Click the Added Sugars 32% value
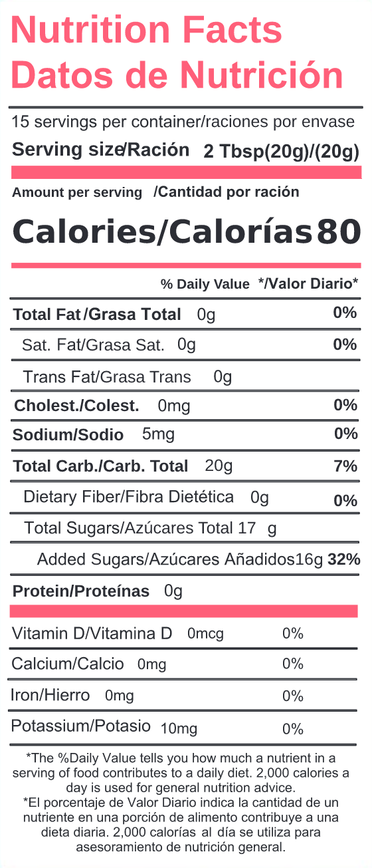This screenshot has width=372, height=868. pos(344,559)
